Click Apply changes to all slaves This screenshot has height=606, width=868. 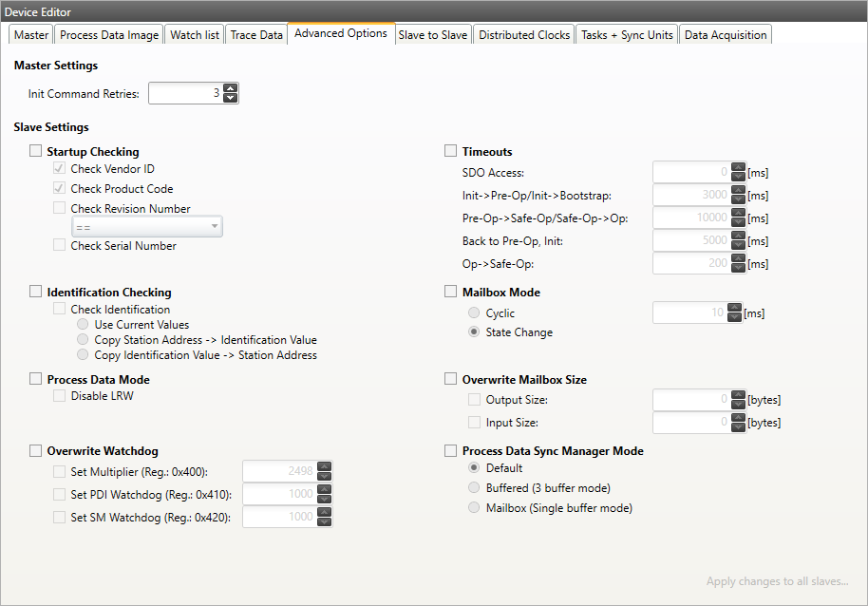point(777,580)
